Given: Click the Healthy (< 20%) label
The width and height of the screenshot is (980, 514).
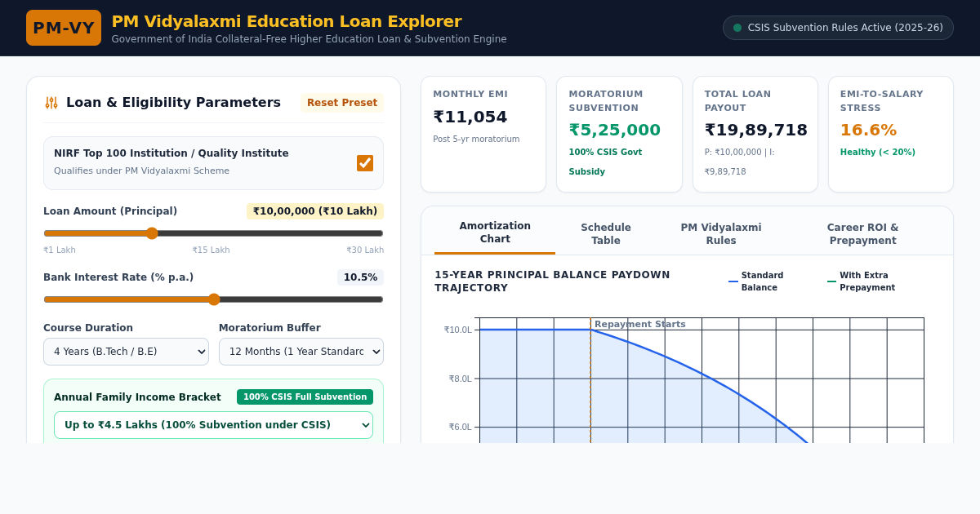Looking at the screenshot, I should 878,153.
